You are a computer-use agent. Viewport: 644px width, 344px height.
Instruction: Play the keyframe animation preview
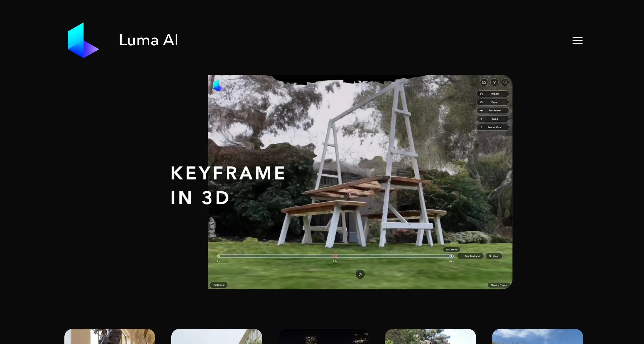coord(360,274)
